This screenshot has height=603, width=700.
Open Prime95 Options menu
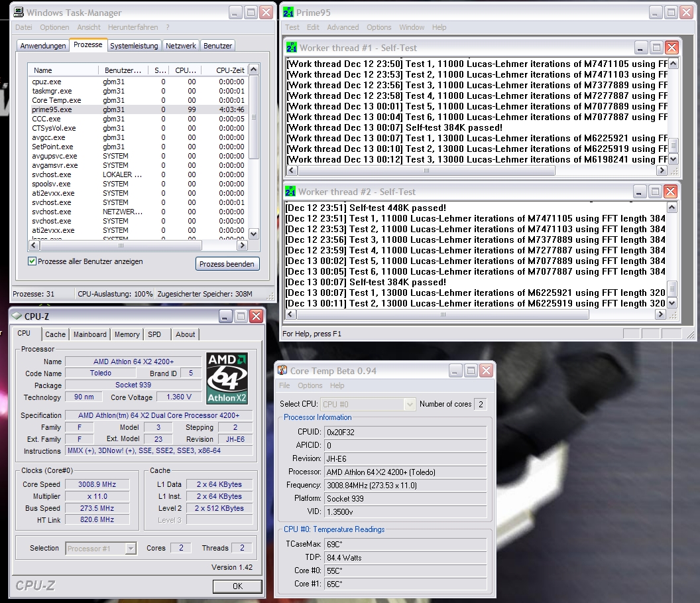[379, 27]
